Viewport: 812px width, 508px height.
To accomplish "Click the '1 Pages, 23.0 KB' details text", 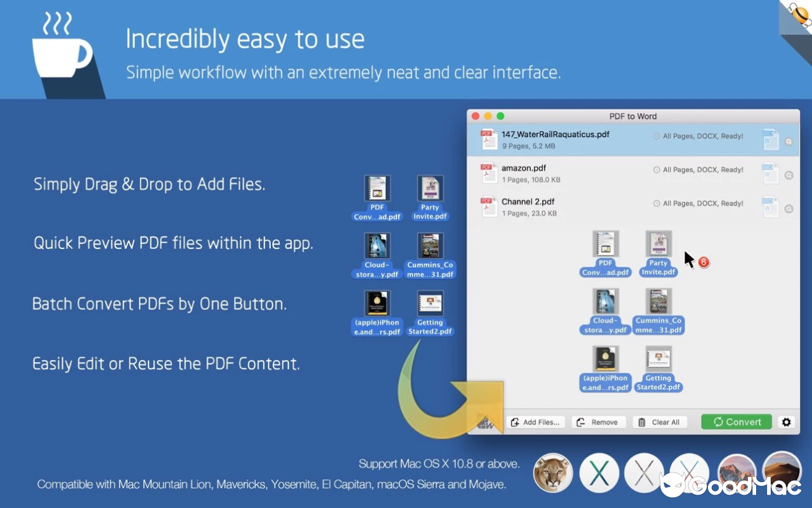I will click(530, 213).
